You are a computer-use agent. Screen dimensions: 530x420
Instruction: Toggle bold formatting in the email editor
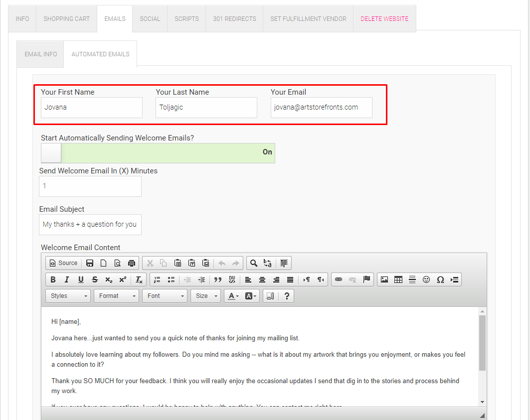(52, 279)
